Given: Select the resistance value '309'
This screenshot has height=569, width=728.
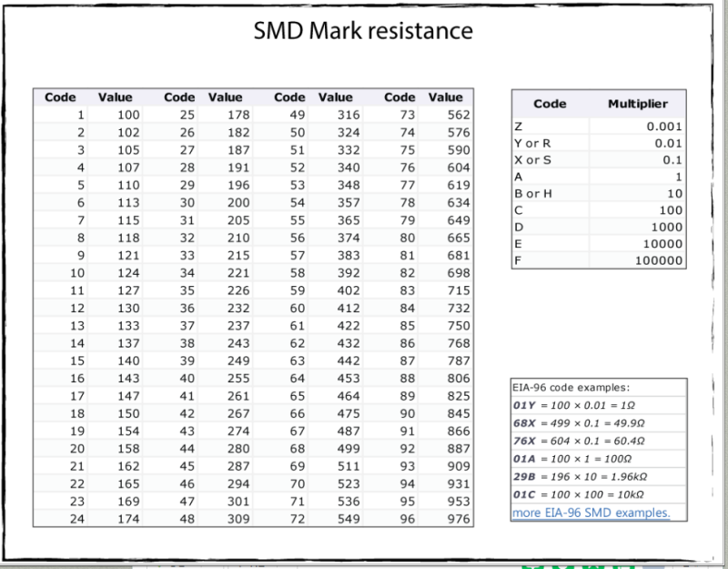Looking at the screenshot, I should 238,519.
